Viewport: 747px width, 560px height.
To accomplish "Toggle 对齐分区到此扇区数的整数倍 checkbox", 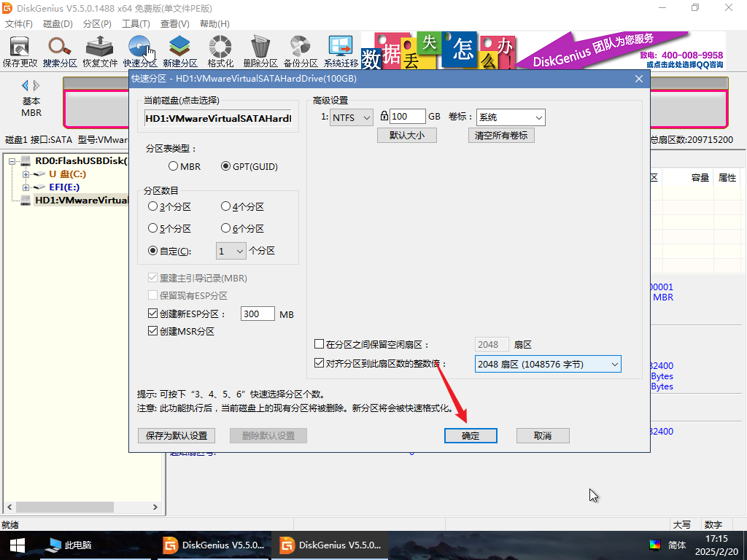I will (320, 363).
